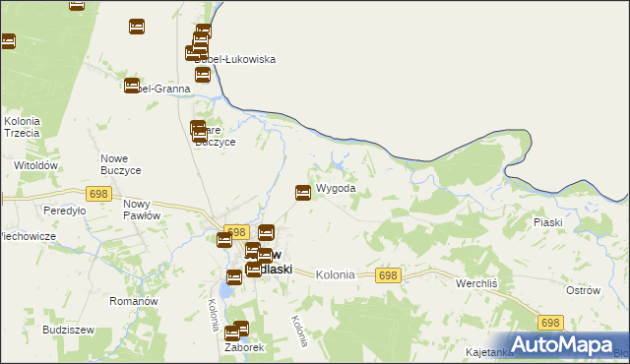Viewport: 630px width, 364px height.
Task: Click the Bubel-Łukowiska village label
Action: [235, 59]
